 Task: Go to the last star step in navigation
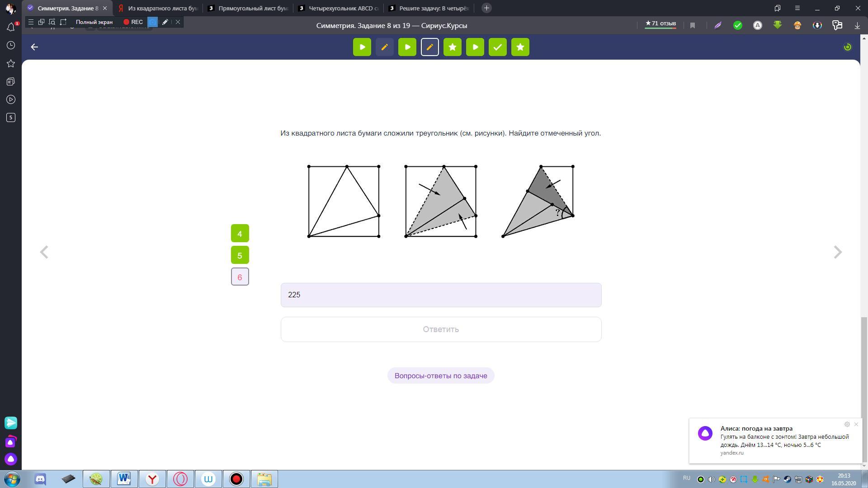(x=520, y=47)
